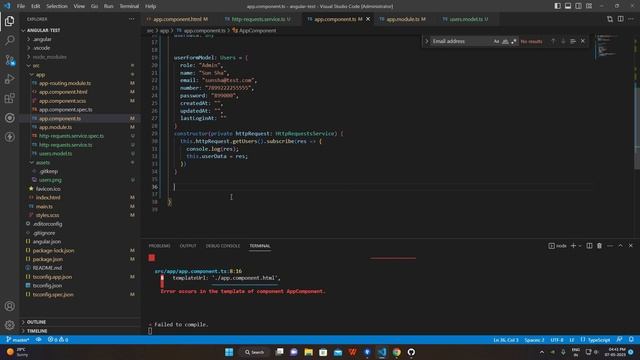Image resolution: width=640 pixels, height=360 pixels.
Task: Open editor More Actions ellipsis
Action: 631,19
